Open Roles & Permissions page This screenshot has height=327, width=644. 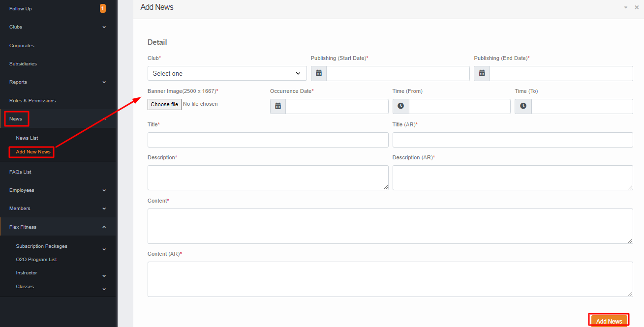point(32,101)
